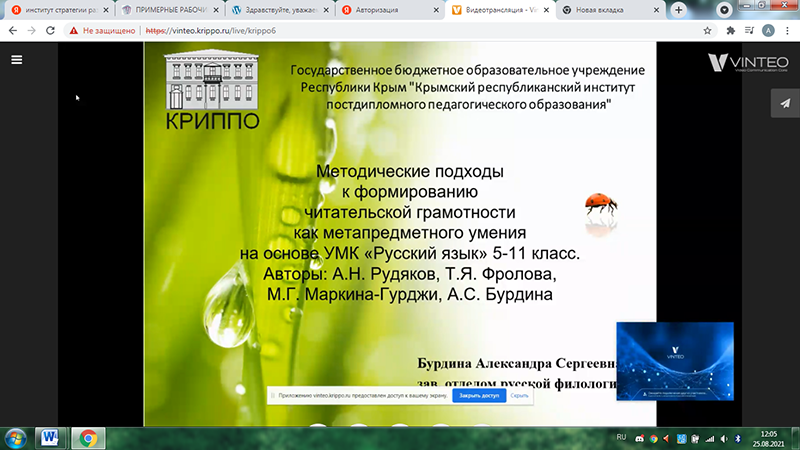Image resolution: width=800 pixels, height=450 pixels.
Task: Click the 'Скрыть' link in sharing bar
Action: [519, 395]
